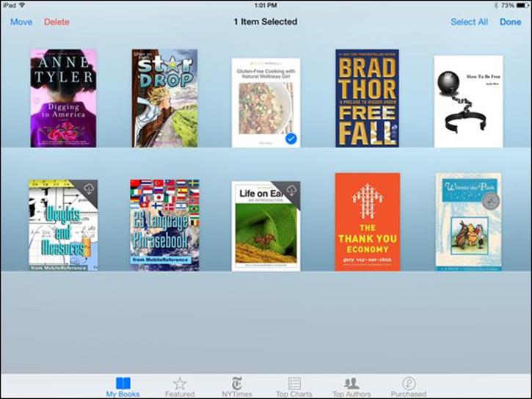This screenshot has height=399, width=532.
Task: Open the My Books tab
Action: point(123,387)
